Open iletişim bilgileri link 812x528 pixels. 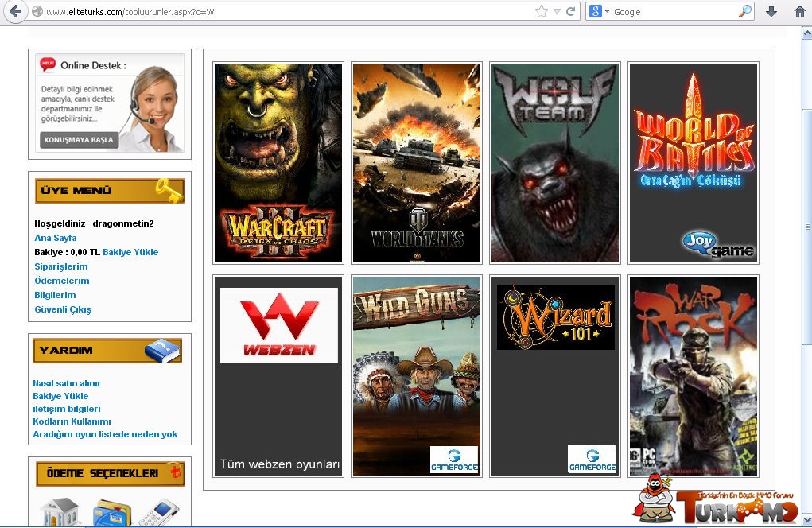point(67,409)
